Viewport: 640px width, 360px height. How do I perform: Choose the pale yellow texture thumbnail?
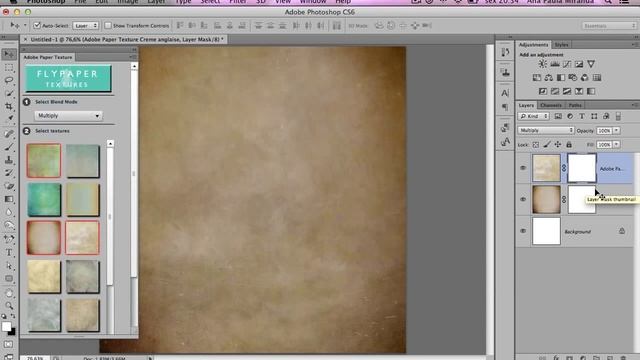[44, 277]
